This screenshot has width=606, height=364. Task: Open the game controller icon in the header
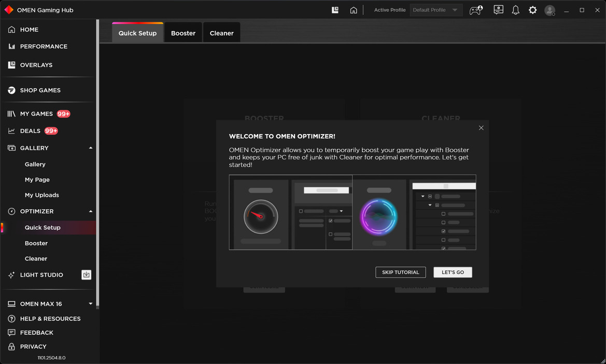(476, 10)
